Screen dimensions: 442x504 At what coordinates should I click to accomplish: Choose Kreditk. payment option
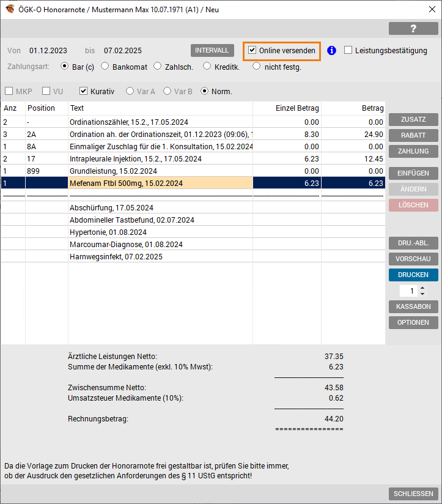(207, 66)
